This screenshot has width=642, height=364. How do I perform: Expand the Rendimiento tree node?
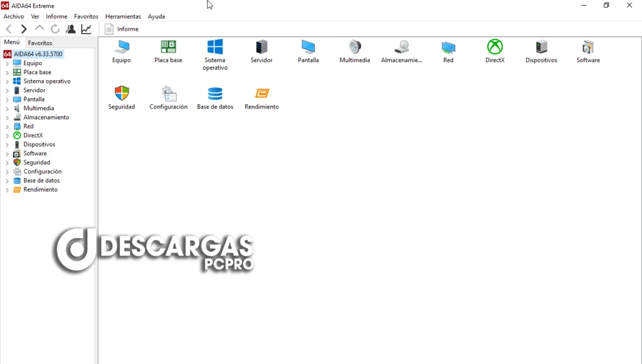click(x=8, y=190)
